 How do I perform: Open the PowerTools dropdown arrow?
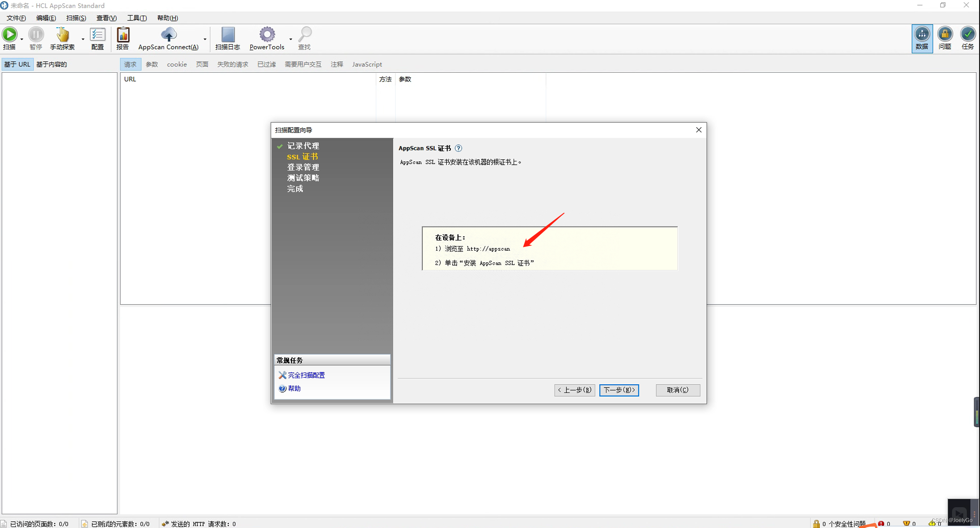click(x=290, y=39)
